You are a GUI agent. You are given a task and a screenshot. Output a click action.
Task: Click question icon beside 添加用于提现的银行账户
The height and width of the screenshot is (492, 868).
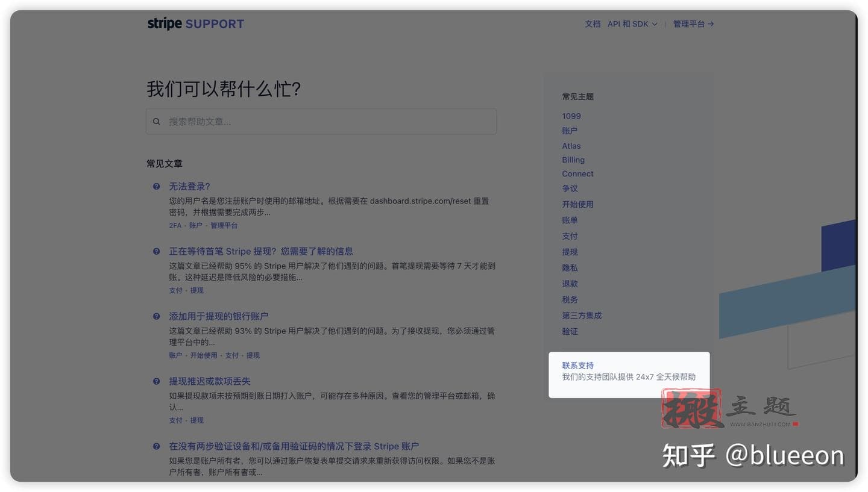tap(157, 316)
